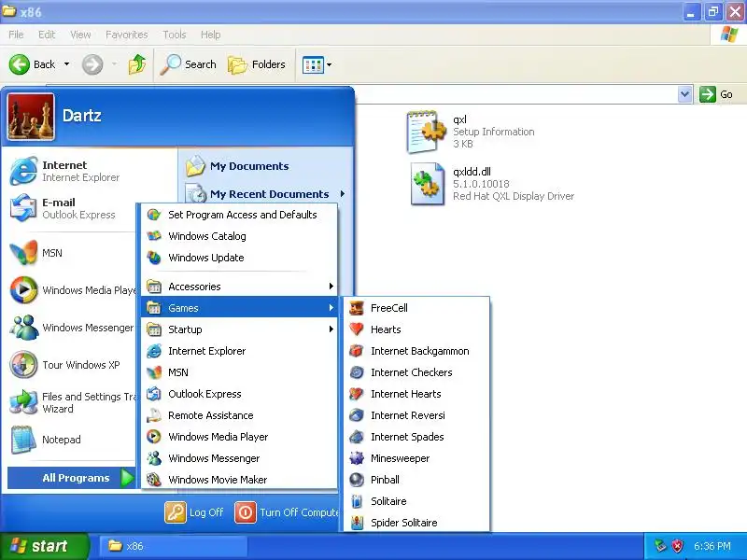
Task: Open the Help menu
Action: pyautogui.click(x=211, y=35)
